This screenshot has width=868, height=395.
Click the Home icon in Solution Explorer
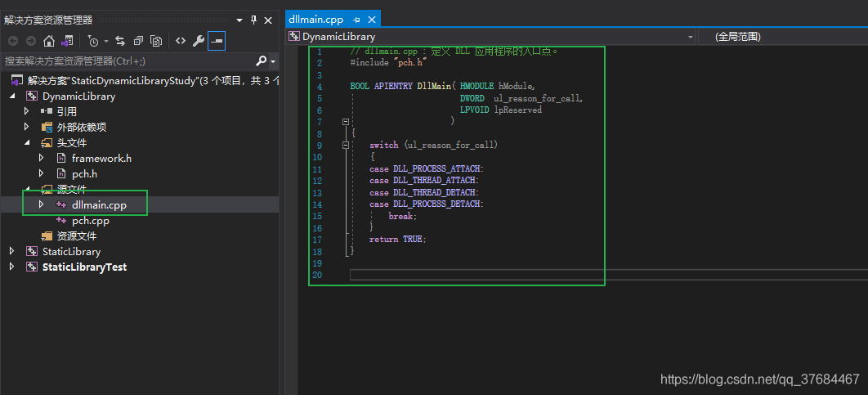(x=49, y=41)
